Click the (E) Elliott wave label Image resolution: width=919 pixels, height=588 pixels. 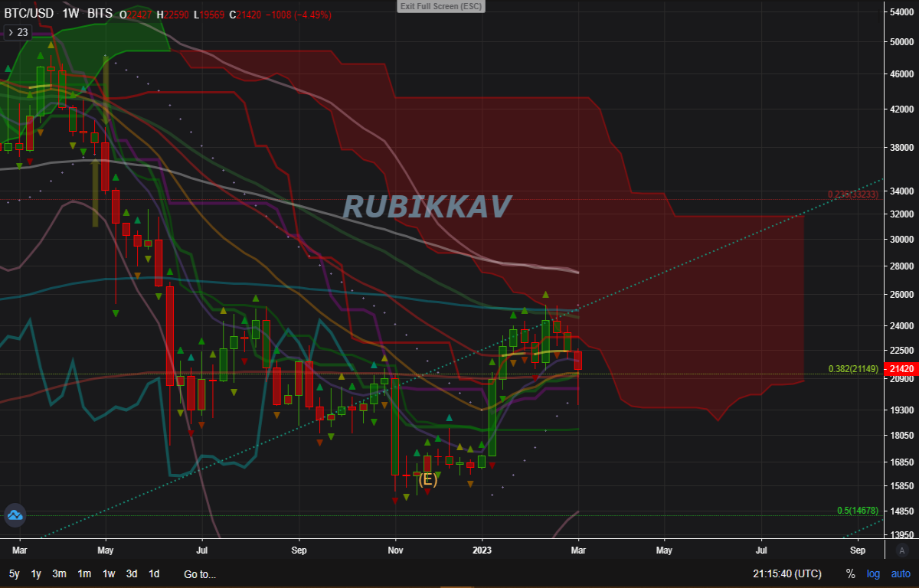427,480
